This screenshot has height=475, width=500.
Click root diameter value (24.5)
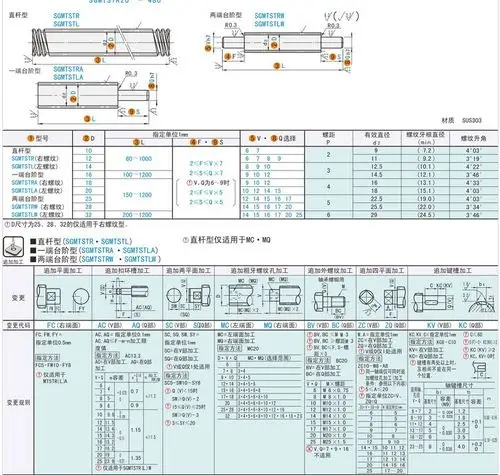(426, 215)
